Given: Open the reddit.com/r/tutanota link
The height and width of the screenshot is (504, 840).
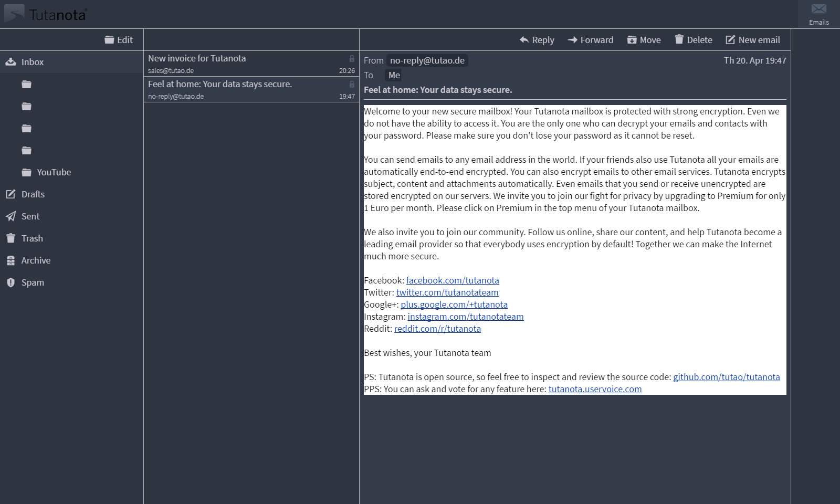Looking at the screenshot, I should tap(437, 329).
